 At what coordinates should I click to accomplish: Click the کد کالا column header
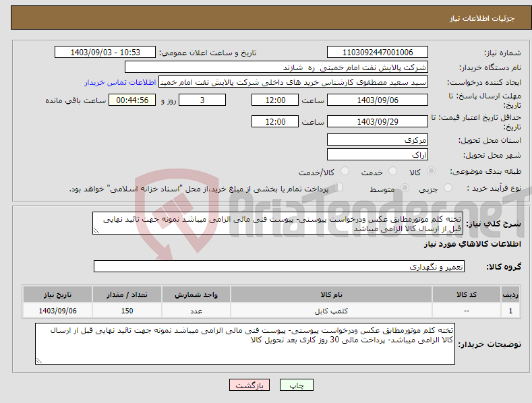tap(467, 294)
